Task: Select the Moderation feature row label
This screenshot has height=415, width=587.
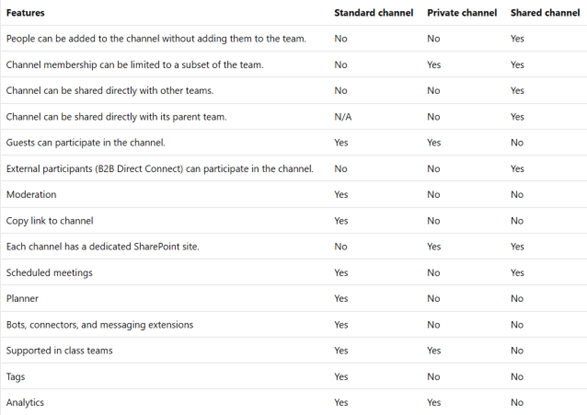Action: tap(31, 195)
